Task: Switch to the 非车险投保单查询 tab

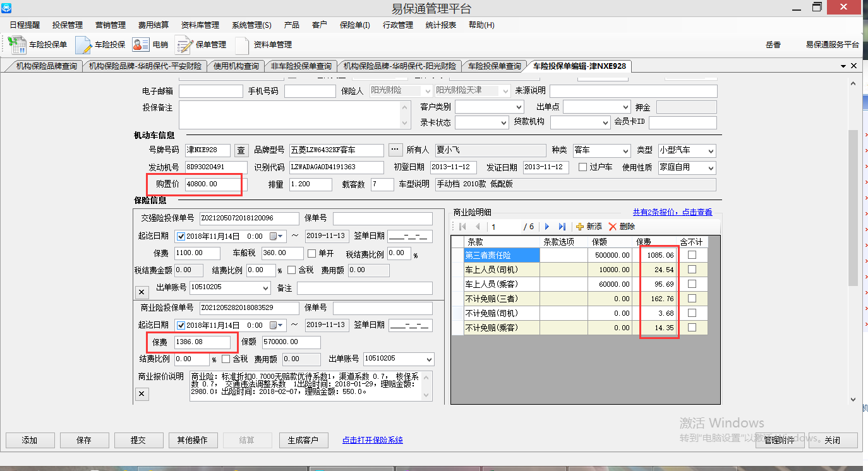Action: coord(301,66)
